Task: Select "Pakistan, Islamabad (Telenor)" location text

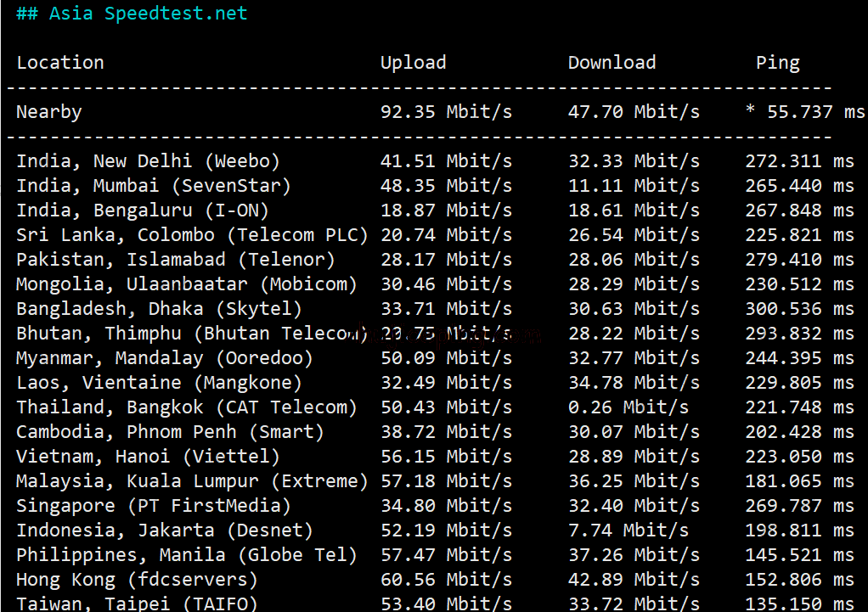Action: click(176, 260)
